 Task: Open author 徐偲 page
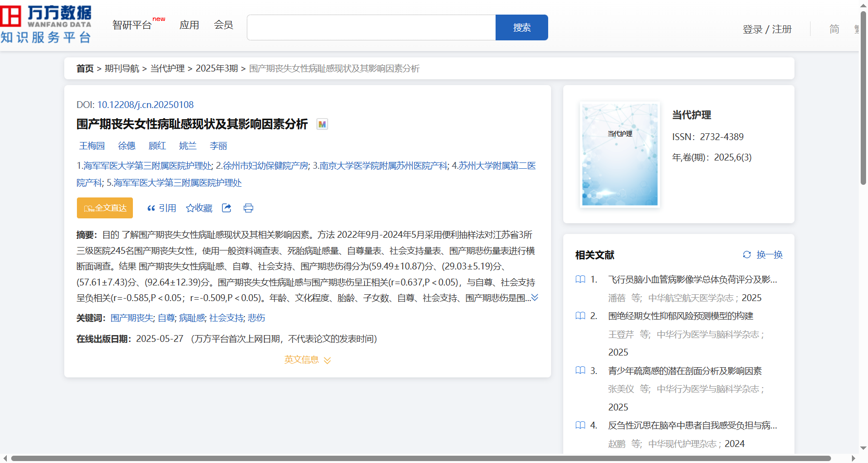point(127,146)
